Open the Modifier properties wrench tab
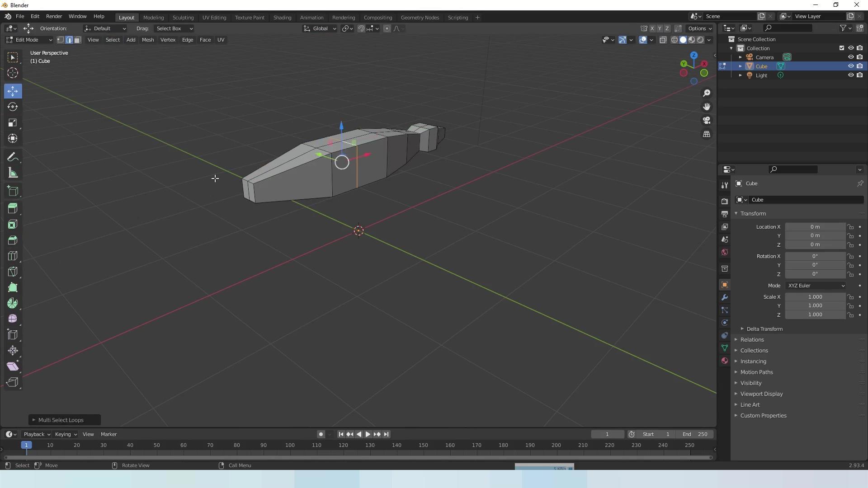868x488 pixels. [x=725, y=297]
